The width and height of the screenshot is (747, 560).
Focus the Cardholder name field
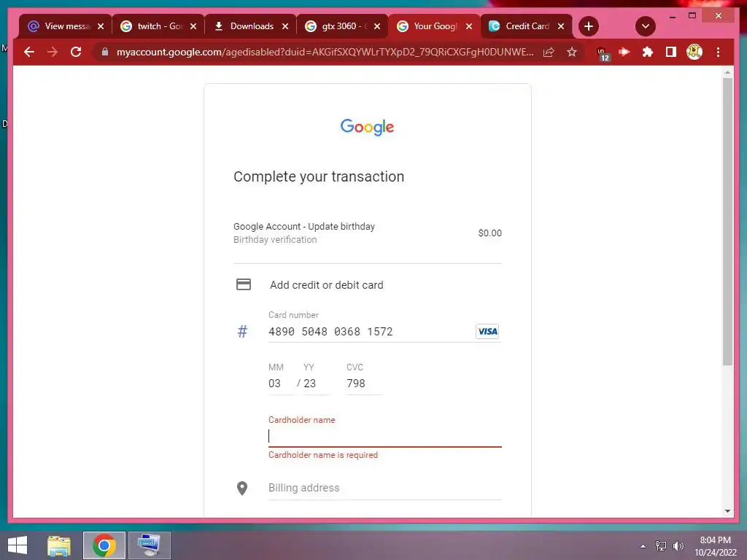(x=385, y=436)
